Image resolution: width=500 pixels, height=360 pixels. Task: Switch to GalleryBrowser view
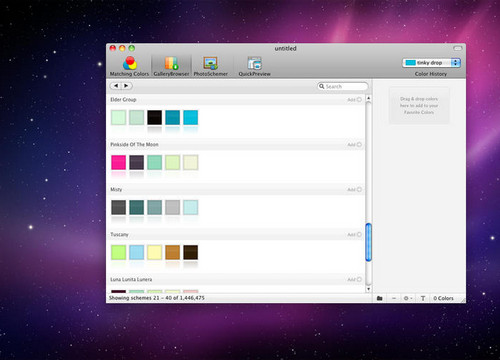click(x=171, y=66)
